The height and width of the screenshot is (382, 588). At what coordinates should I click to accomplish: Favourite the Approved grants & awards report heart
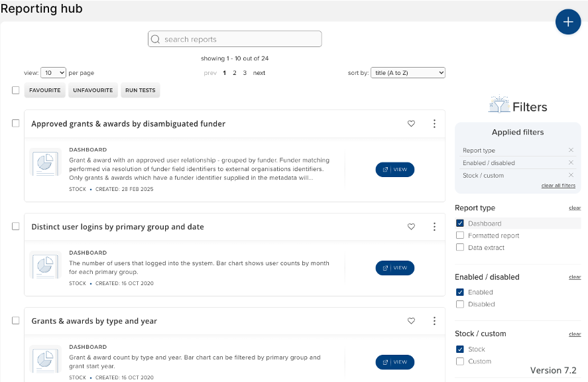[411, 124]
